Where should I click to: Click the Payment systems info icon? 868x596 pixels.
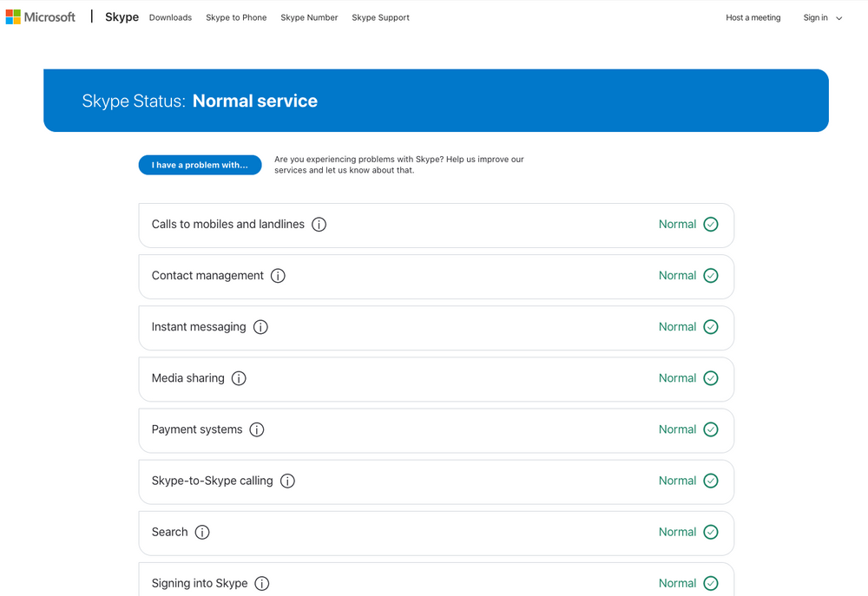(x=256, y=429)
